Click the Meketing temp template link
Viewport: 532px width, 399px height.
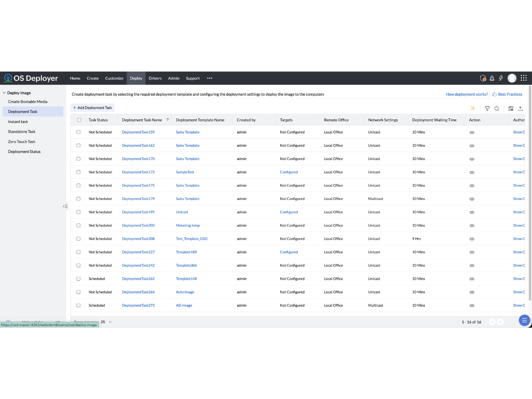coord(188,225)
